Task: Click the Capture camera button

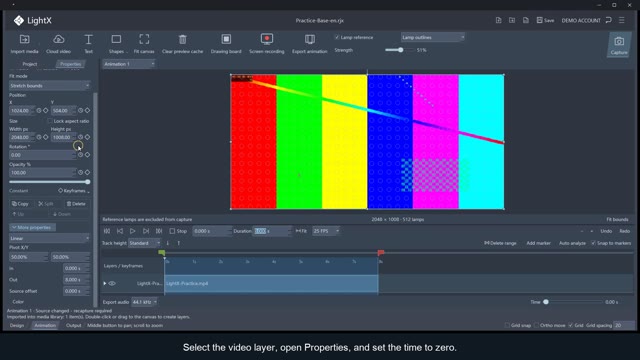Action: click(x=619, y=44)
